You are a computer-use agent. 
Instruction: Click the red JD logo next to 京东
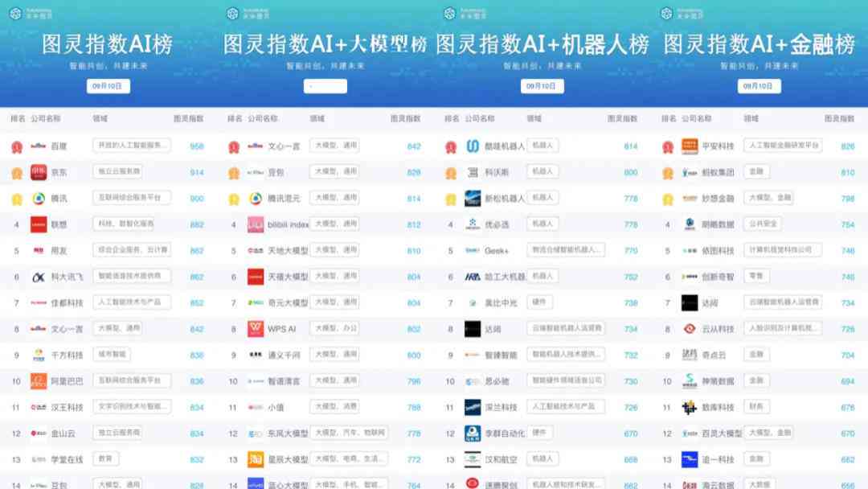(39, 172)
